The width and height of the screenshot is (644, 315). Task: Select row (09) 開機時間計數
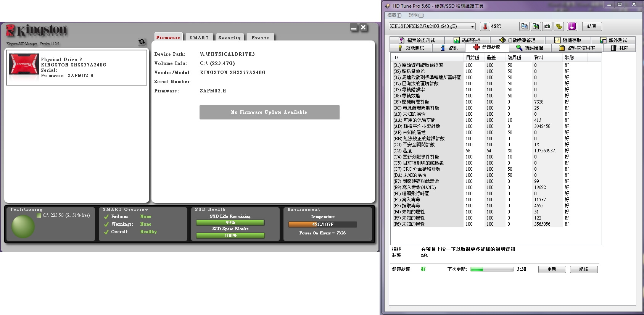[x=496, y=102]
